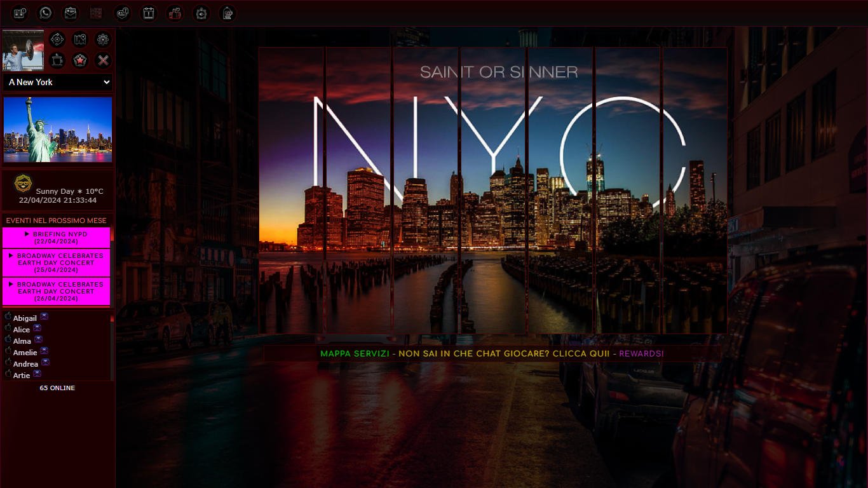Image resolution: width=868 pixels, height=488 pixels.
Task: Open Amelie's profile from online list
Action: point(25,353)
